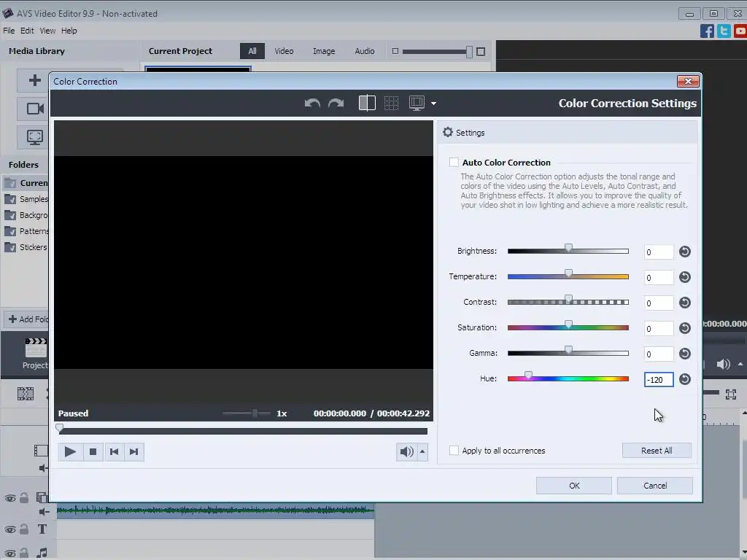Screen dimensions: 747x560
Task: Reset Contrast to default value
Action: point(684,303)
